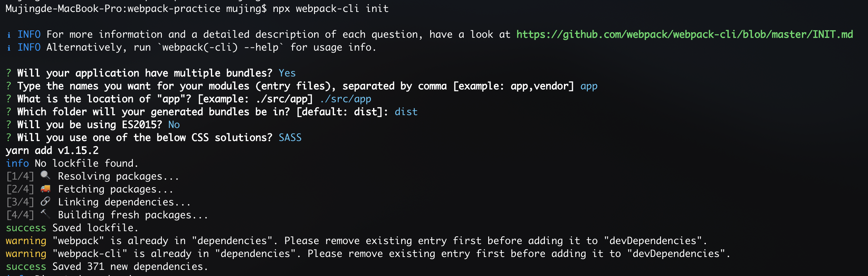
Task: Click the No answer for ES2015 question
Action: (x=174, y=125)
